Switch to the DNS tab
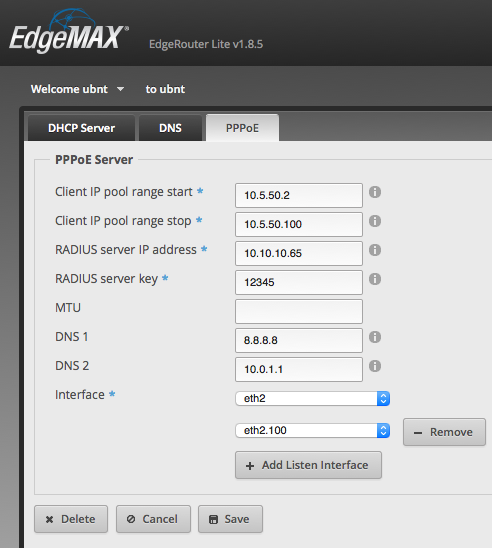Screen dimensions: 492x548 (170, 128)
